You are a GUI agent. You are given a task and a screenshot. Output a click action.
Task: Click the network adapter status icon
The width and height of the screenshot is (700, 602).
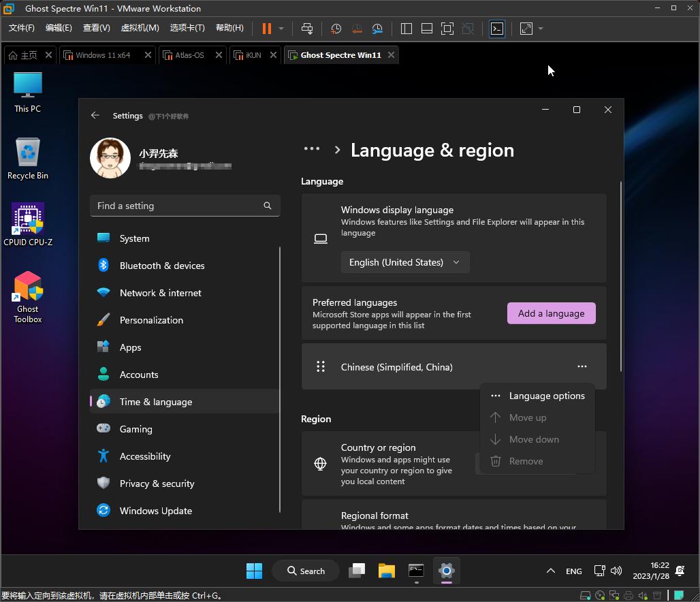tap(614, 595)
